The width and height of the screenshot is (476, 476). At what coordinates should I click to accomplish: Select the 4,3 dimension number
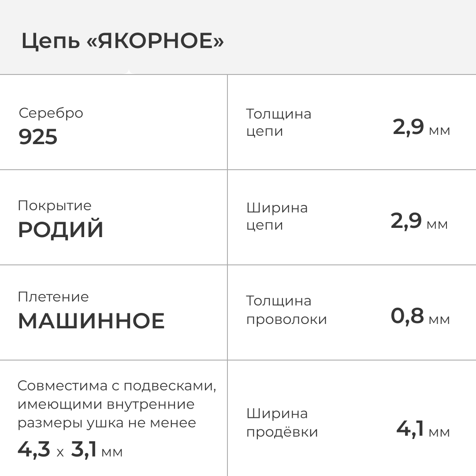coord(34,450)
